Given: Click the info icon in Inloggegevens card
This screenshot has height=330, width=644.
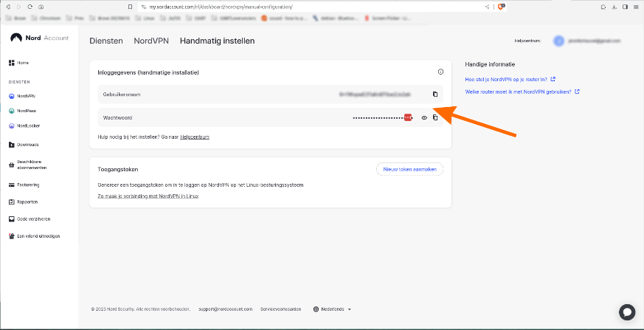Looking at the screenshot, I should point(440,72).
